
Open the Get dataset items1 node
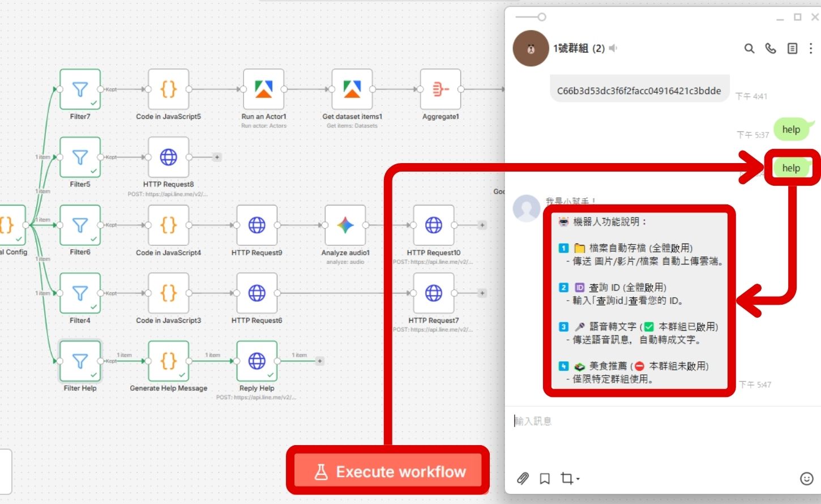pyautogui.click(x=352, y=89)
